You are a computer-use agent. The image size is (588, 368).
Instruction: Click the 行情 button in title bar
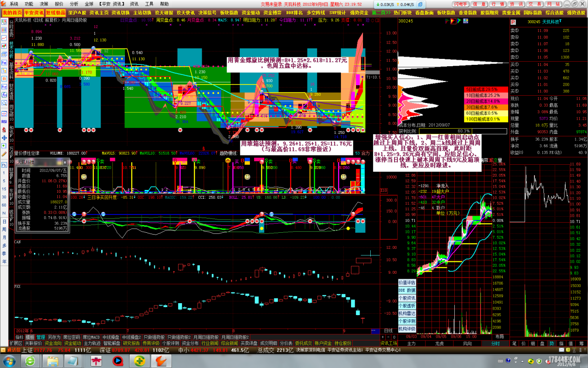(x=498, y=4)
